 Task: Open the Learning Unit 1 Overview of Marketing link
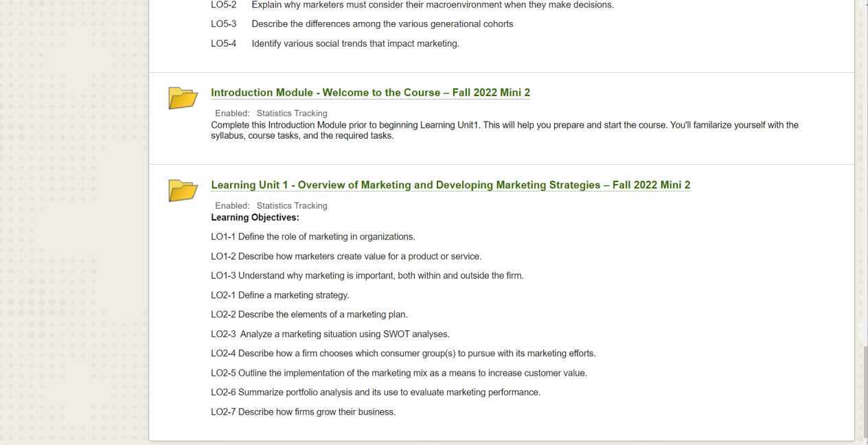click(x=450, y=185)
